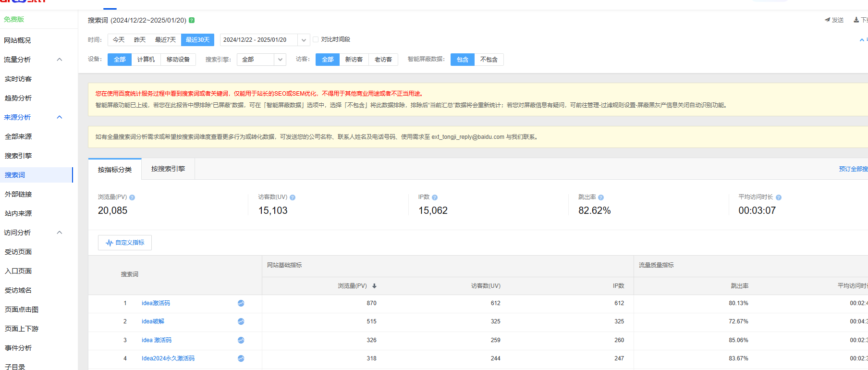Viewport: 868px width, 370px height.
Task: Open 受访页面 in sidebar
Action: coord(18,252)
